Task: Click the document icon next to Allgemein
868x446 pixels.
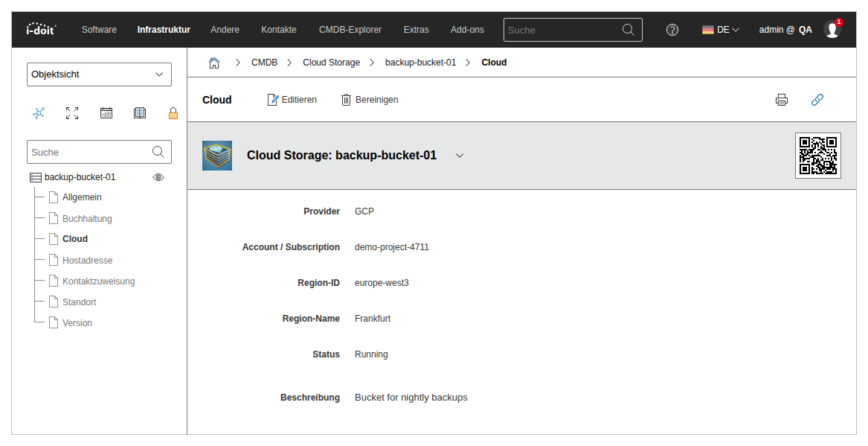Action: point(54,197)
